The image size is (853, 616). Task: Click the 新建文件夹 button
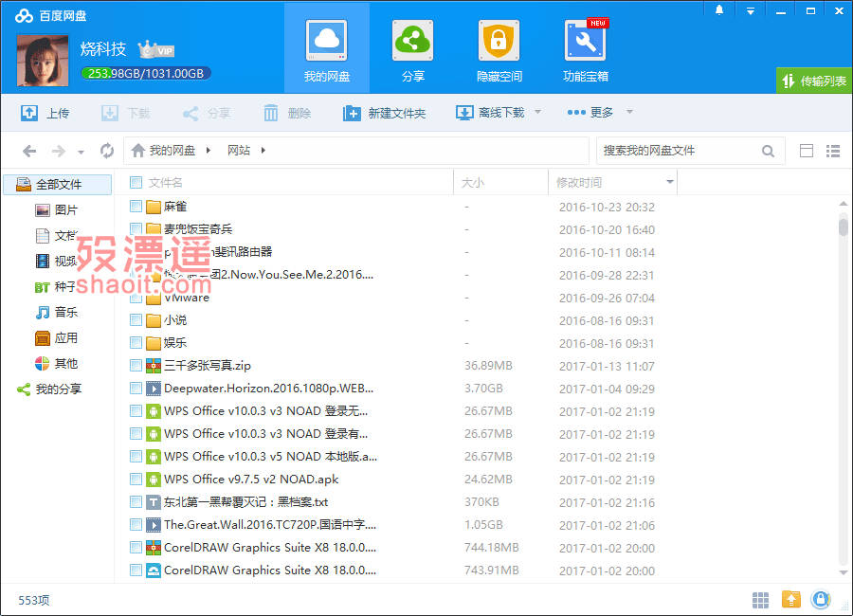click(384, 113)
